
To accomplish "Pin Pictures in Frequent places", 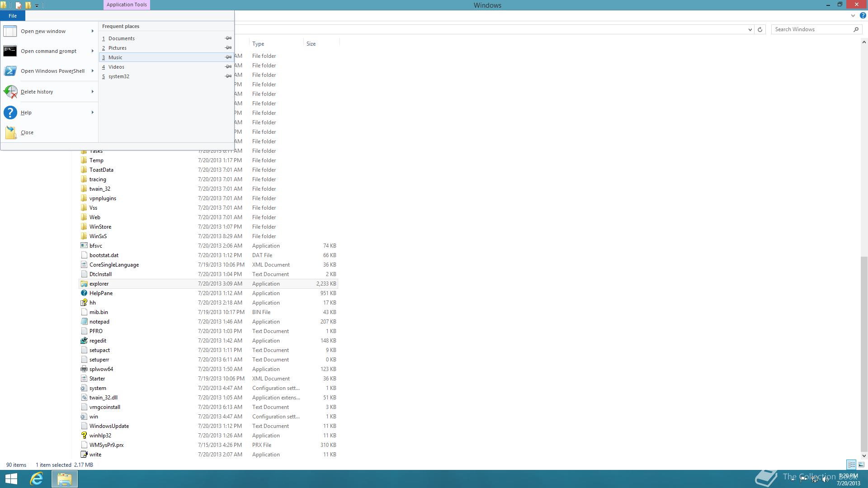I will 228,48.
